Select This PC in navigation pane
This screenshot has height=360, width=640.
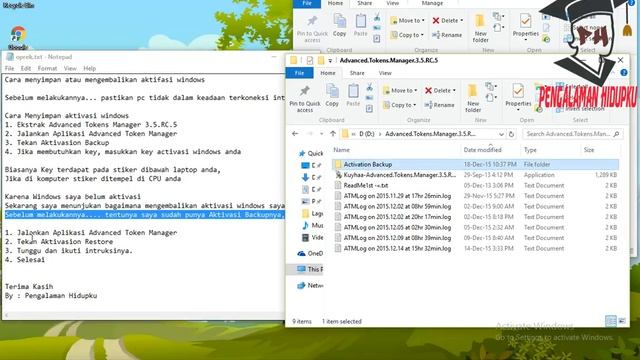(310, 269)
